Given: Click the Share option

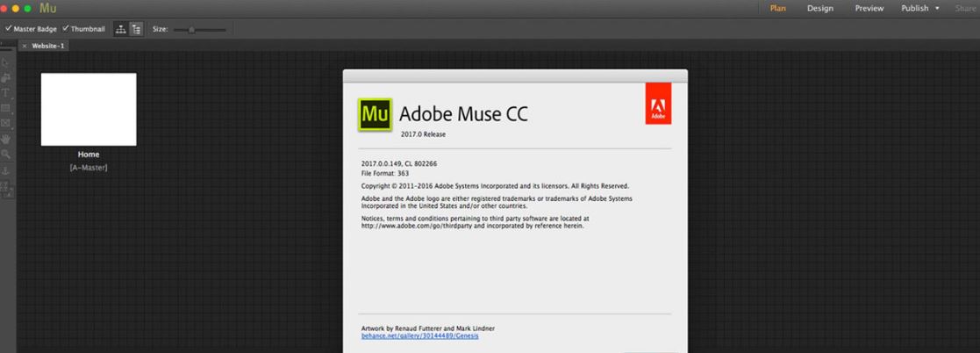Looking at the screenshot, I should tap(966, 8).
